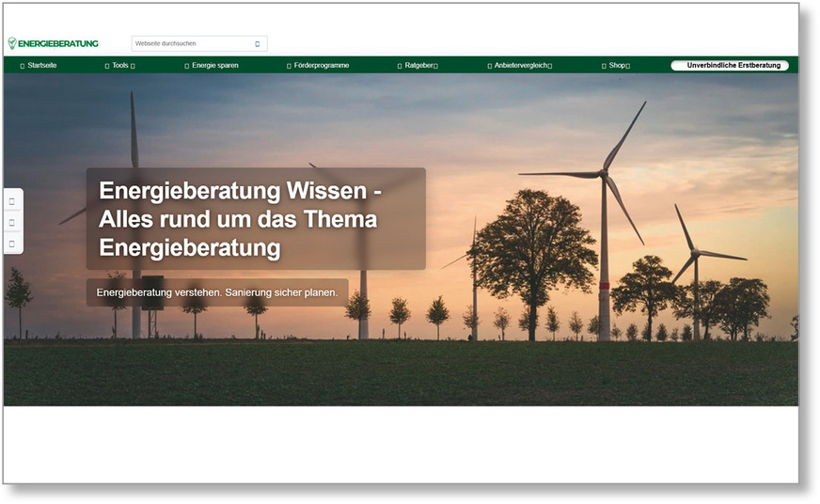Click the middle icon in the left floating sidebar
Viewport: 820px width, 504px height.
click(12, 223)
